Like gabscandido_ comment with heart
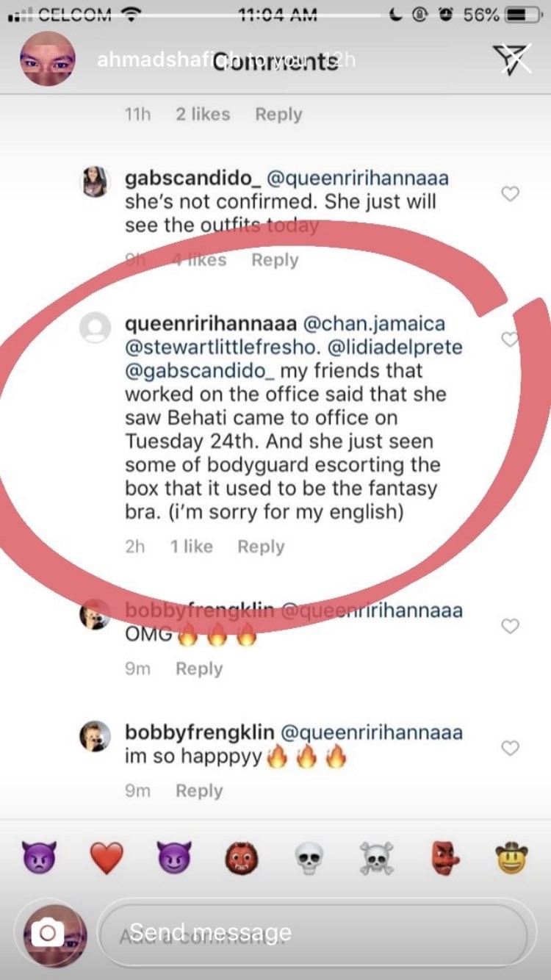The width and height of the screenshot is (551, 980). pos(510,194)
